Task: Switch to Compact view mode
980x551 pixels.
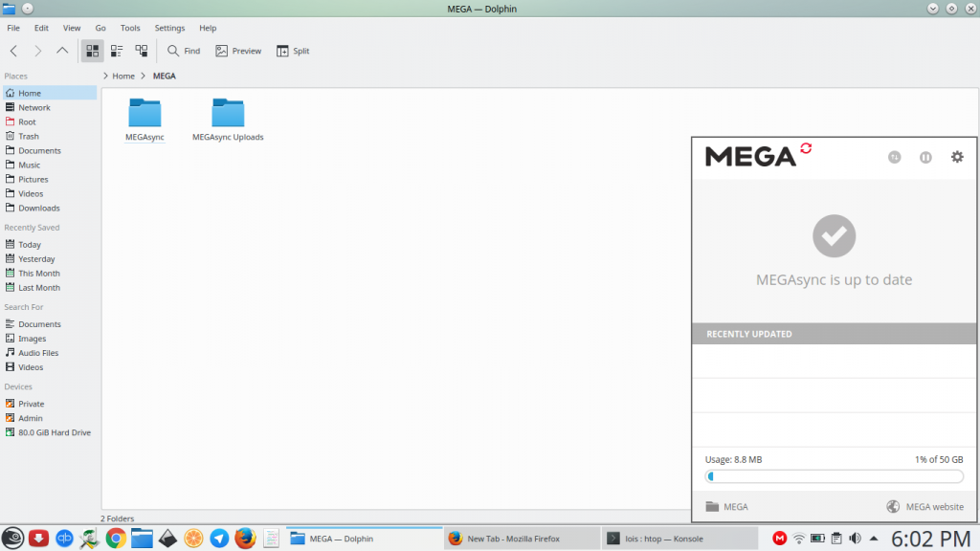Action: tap(117, 51)
